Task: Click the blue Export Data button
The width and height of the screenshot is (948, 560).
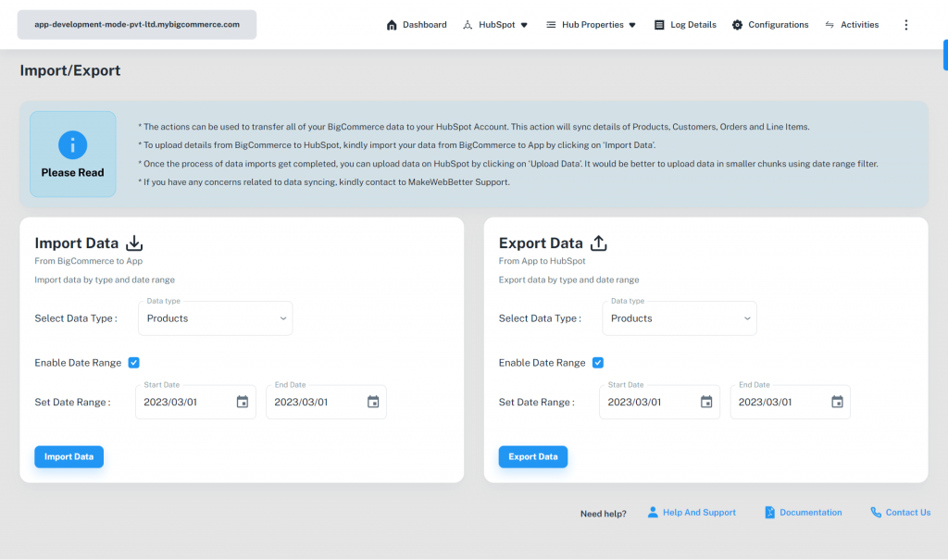Action: click(532, 456)
